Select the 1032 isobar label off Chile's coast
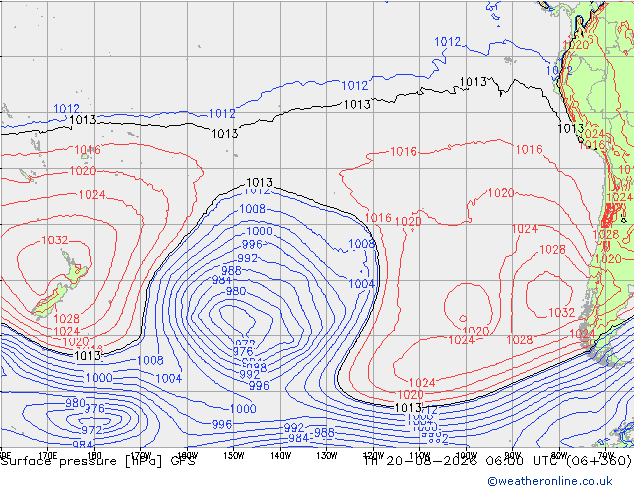The height and width of the screenshot is (490, 634). tap(562, 313)
